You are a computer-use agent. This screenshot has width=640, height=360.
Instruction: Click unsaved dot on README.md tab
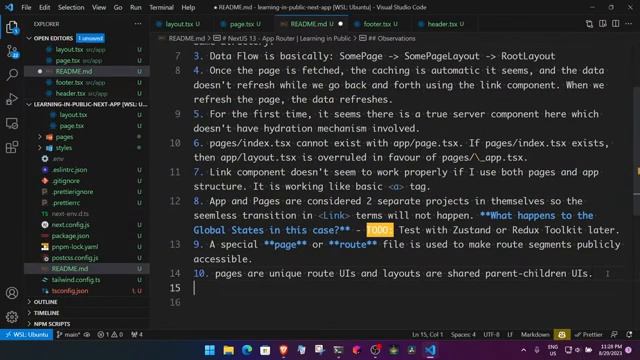point(340,24)
